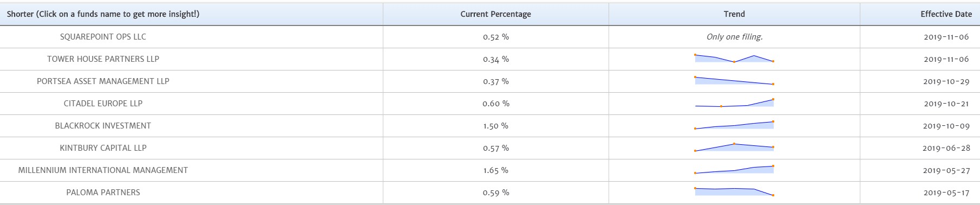Select PORTSEA ASSET MANAGEMENT LLP fund name
Image resolution: width=980 pixels, height=205 pixels.
tap(103, 81)
